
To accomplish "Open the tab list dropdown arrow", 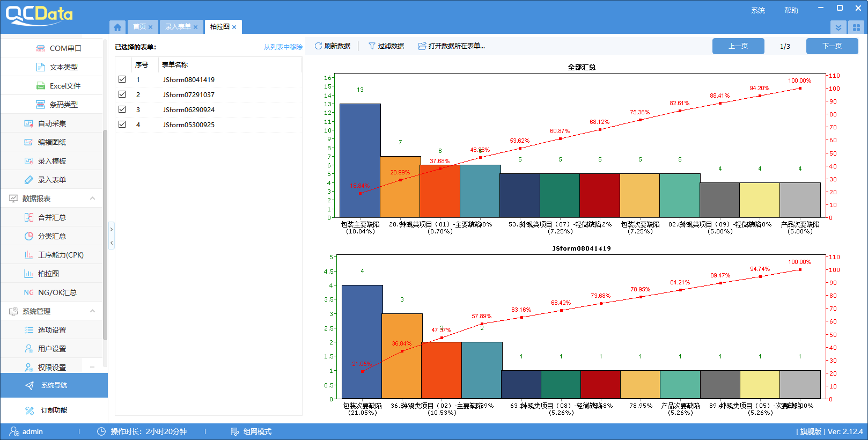I will (x=838, y=27).
